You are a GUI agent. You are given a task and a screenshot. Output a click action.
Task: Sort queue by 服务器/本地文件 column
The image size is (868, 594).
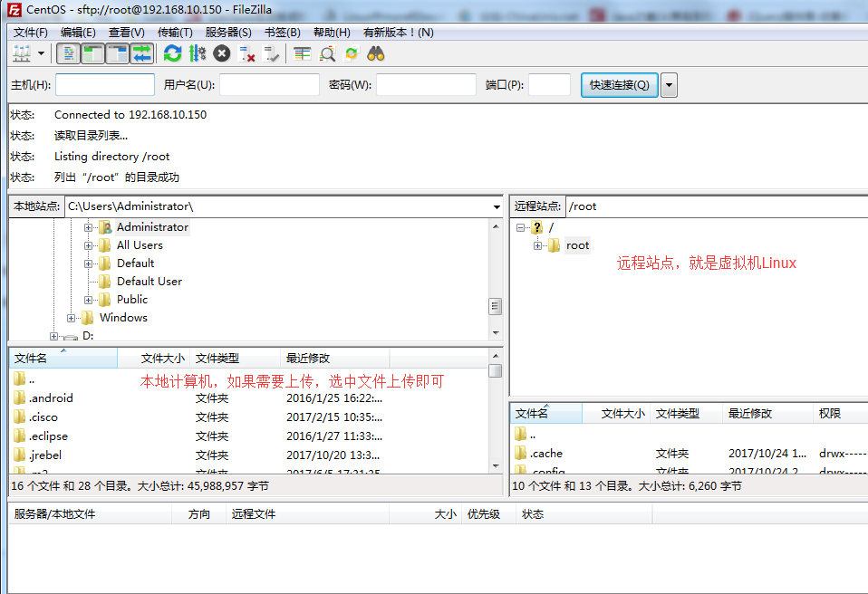pyautogui.click(x=91, y=513)
